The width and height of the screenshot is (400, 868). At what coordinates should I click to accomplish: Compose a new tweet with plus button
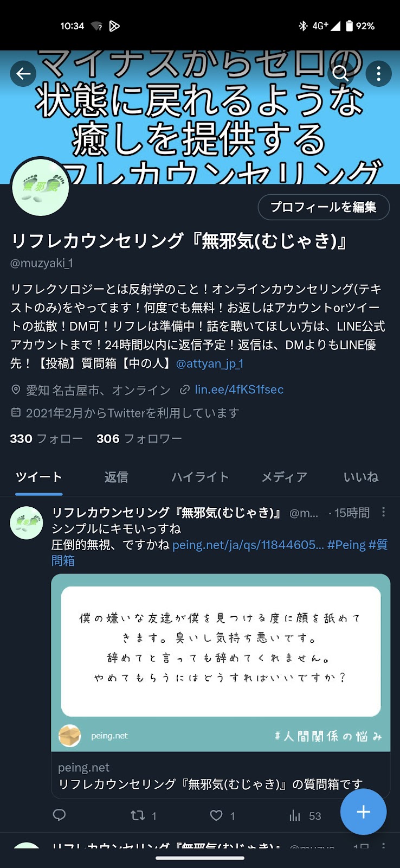click(x=363, y=812)
